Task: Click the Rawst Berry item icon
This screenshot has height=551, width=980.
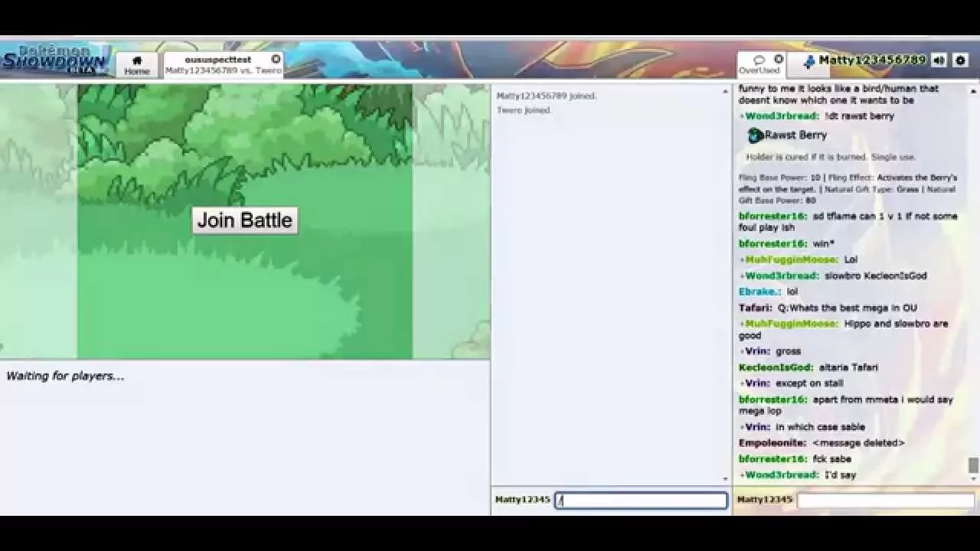Action: click(755, 135)
